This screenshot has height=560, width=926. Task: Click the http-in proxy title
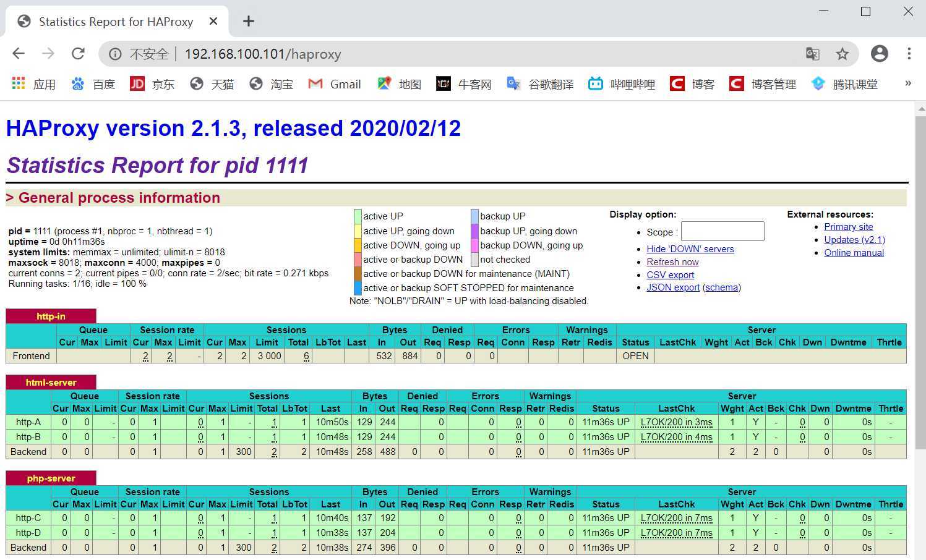click(x=51, y=316)
